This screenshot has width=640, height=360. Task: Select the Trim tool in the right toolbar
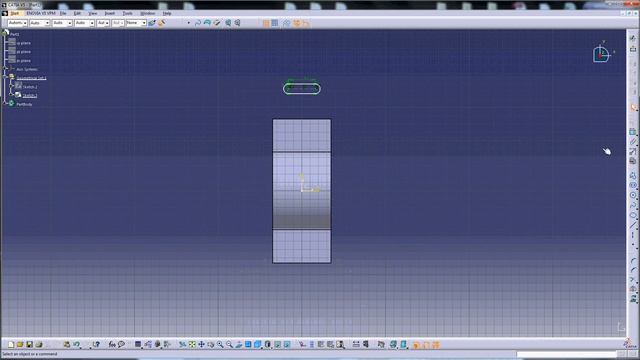tap(633, 280)
